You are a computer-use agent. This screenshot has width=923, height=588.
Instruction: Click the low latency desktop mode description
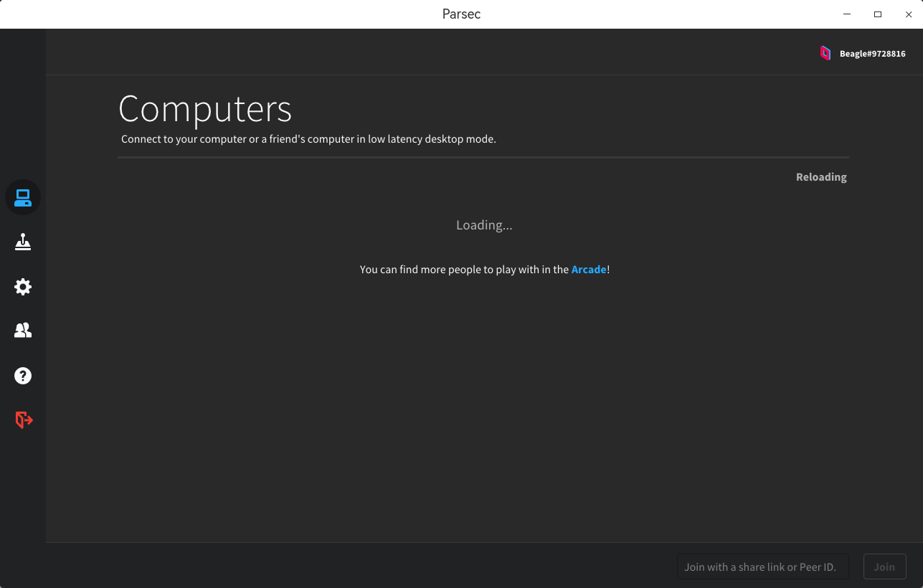pos(308,139)
